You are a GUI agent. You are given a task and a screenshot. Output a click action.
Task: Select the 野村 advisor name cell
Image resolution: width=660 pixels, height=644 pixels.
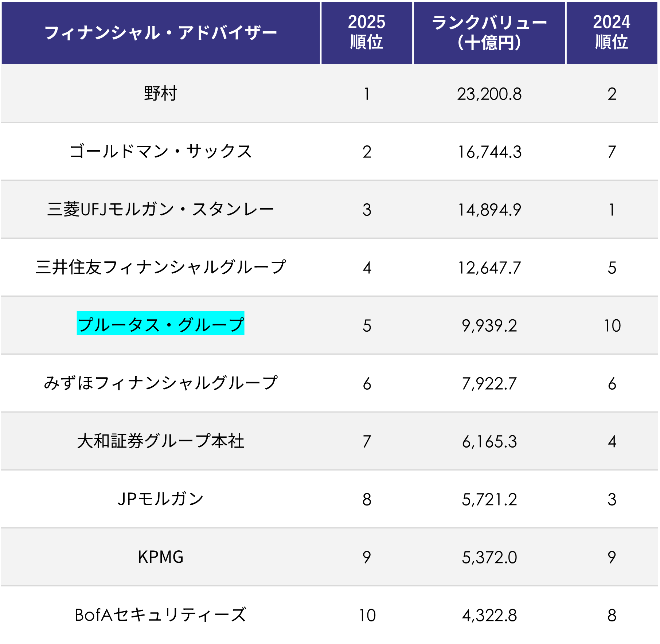coord(160,94)
